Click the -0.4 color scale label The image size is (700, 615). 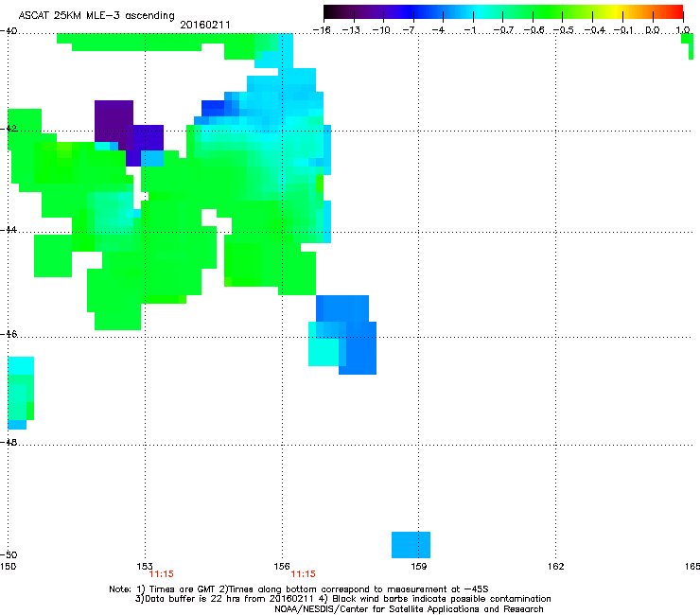tap(595, 30)
